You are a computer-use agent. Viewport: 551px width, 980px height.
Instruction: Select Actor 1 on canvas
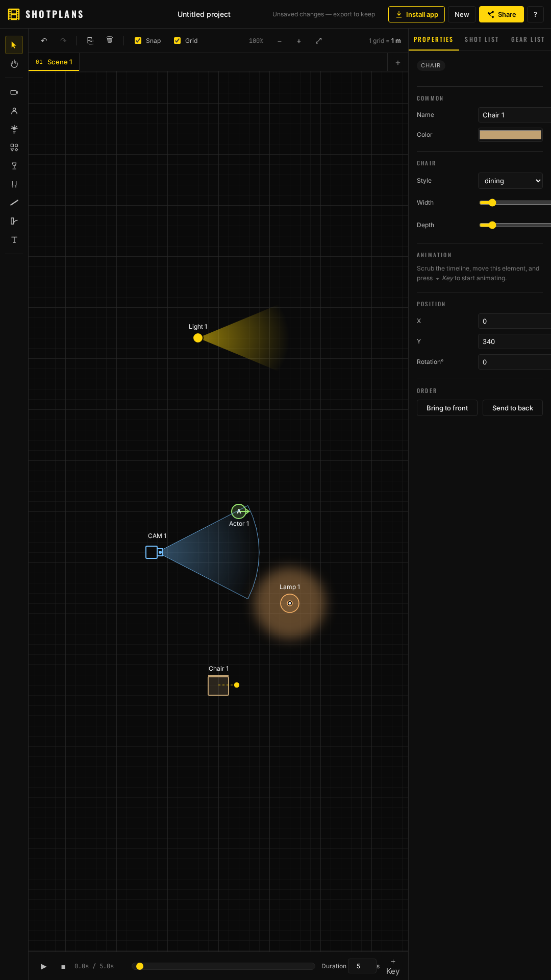(238, 511)
